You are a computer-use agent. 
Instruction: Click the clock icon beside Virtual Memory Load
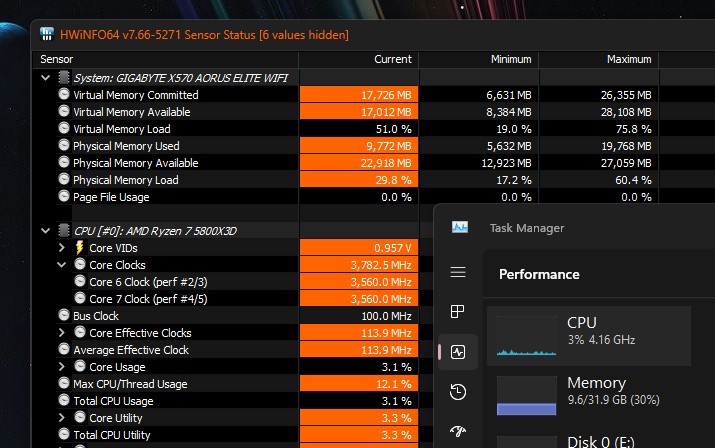tap(64, 128)
